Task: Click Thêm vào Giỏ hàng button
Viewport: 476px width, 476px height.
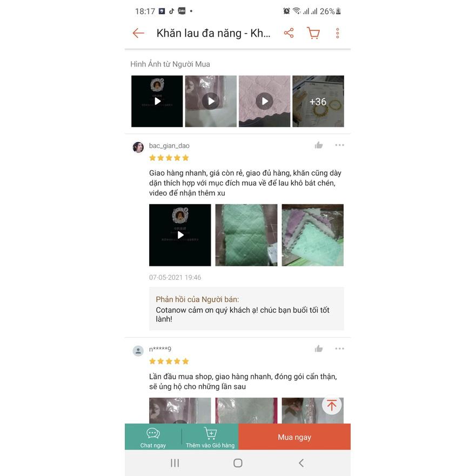Action: coord(210,437)
